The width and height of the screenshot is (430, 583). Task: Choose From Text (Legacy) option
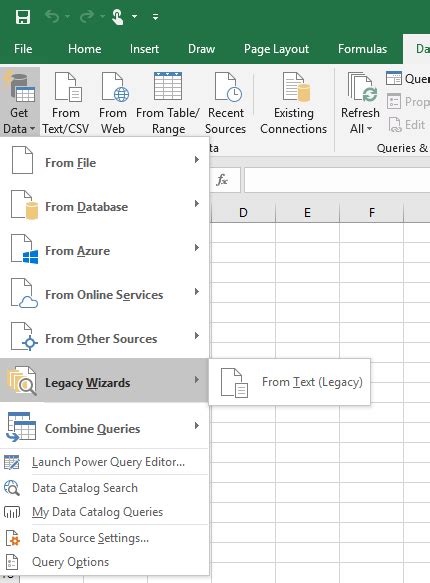290,382
